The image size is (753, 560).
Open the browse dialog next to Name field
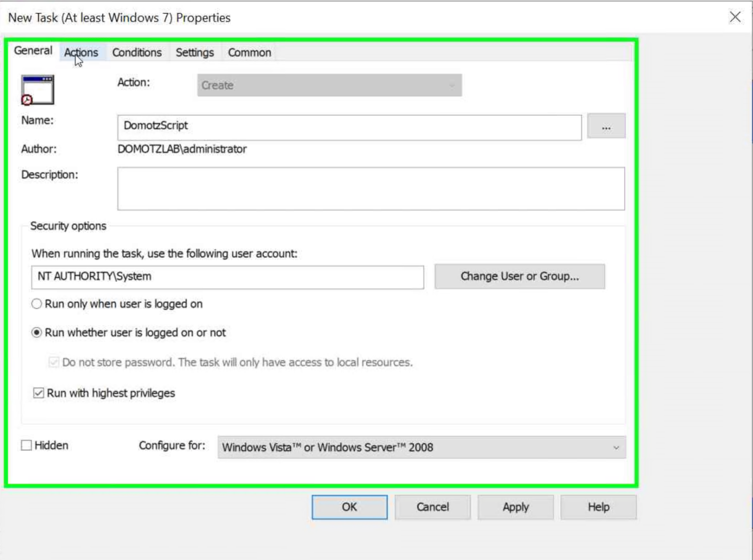point(606,126)
